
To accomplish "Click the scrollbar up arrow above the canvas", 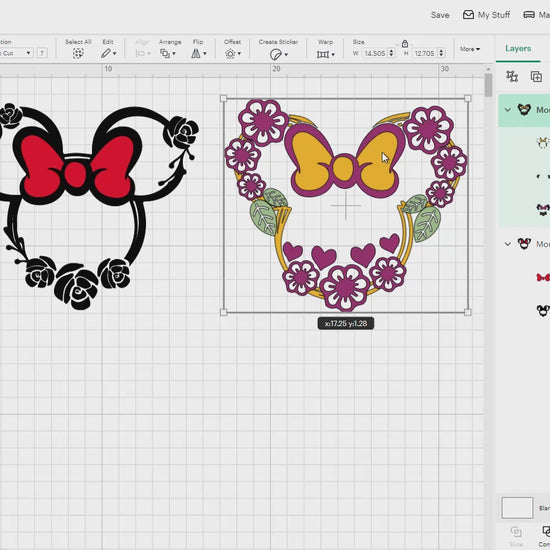I will click(488, 69).
